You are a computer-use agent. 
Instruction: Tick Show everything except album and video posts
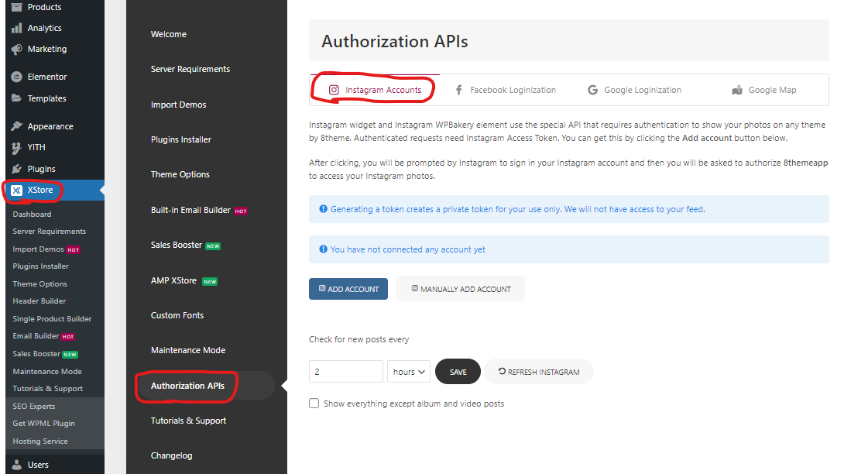pos(314,403)
